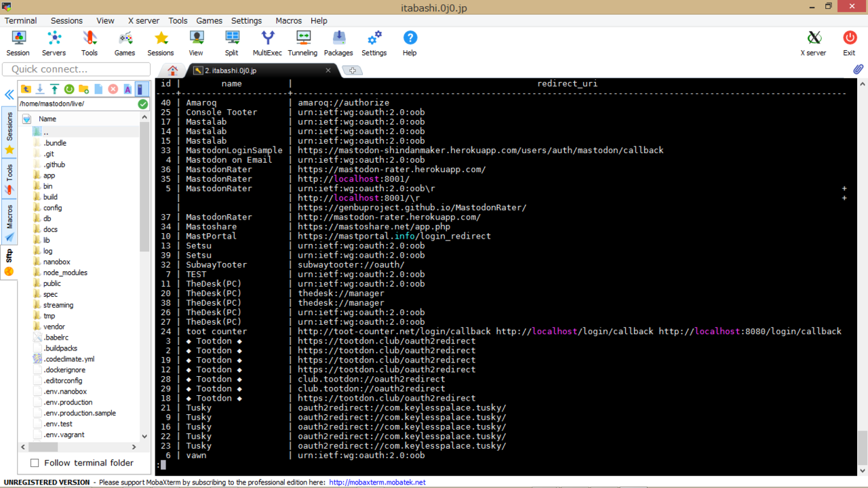Open the MultiExec tool in the toolbar

[x=267, y=43]
